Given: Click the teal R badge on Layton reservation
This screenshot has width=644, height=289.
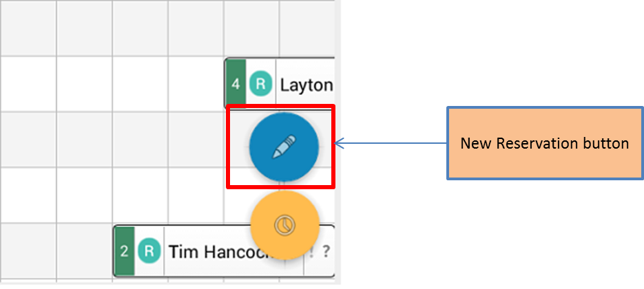Looking at the screenshot, I should coord(261,84).
